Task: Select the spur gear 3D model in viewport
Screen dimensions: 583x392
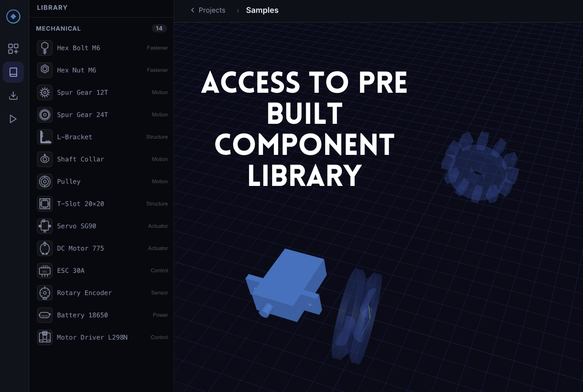Action: tap(480, 167)
